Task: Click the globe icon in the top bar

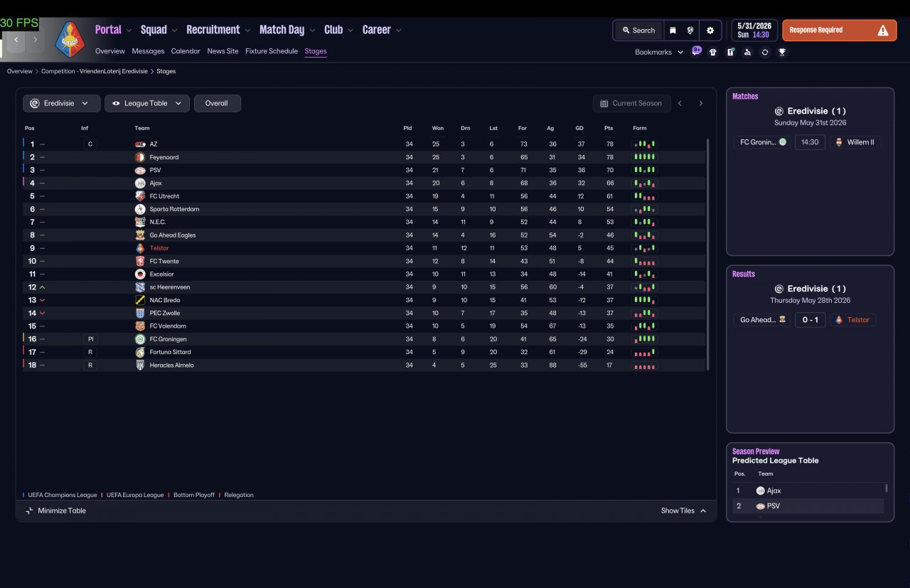Action: 690,31
